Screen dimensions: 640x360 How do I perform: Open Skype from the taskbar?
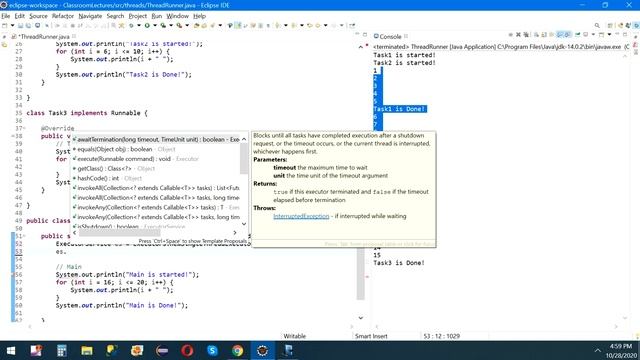point(212,351)
